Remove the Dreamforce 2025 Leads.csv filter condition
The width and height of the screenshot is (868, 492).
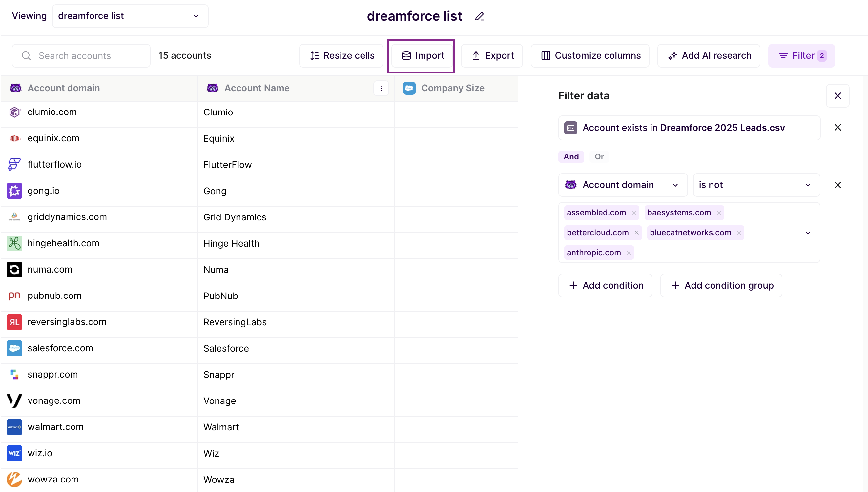837,127
